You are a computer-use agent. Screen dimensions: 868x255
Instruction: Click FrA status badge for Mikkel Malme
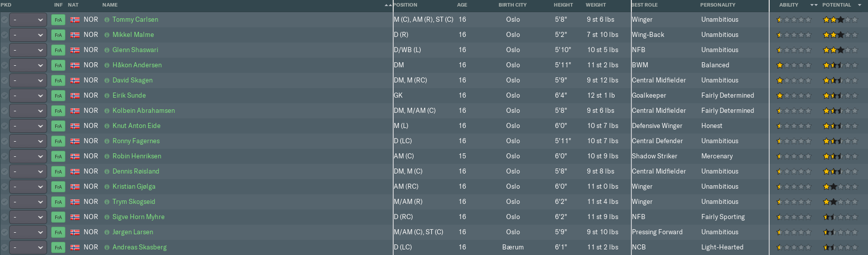[x=58, y=35]
